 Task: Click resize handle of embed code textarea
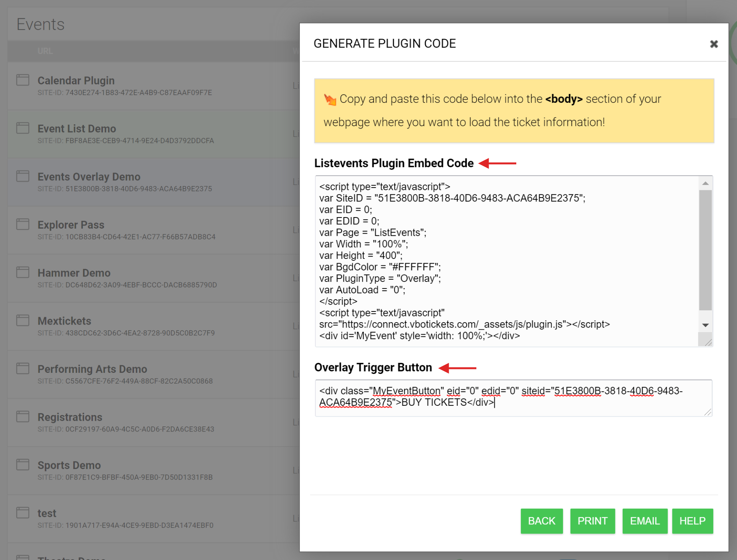coord(708,343)
